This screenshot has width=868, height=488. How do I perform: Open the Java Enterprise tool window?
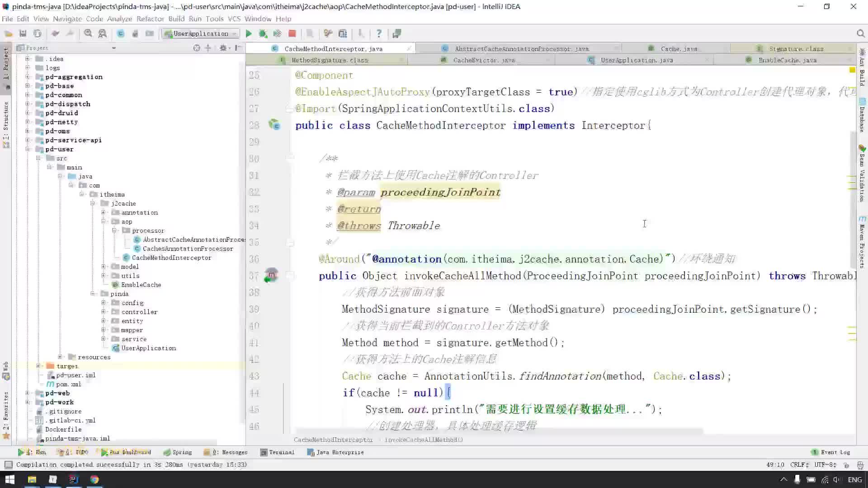point(335,452)
